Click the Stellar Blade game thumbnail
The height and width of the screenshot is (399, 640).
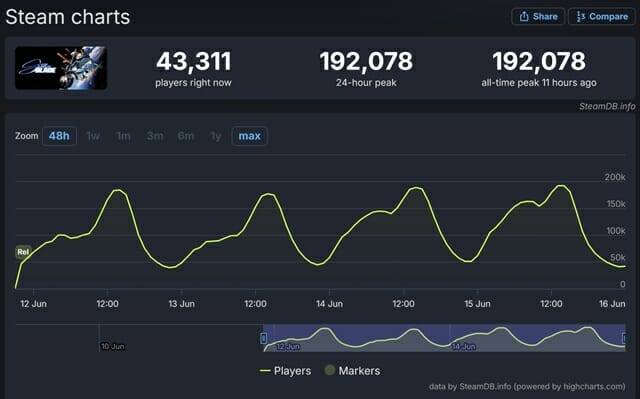click(61, 68)
